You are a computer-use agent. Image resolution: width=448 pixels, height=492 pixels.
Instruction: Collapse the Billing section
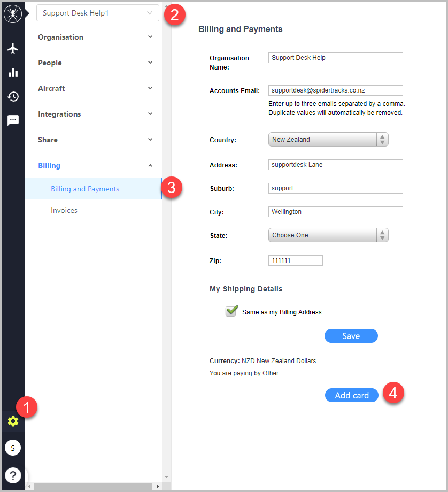(x=95, y=165)
